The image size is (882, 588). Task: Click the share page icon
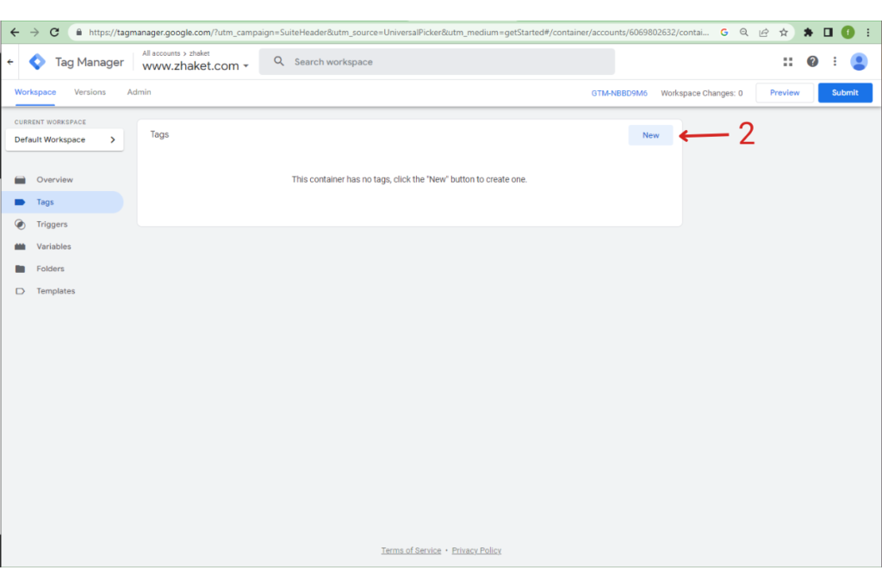point(763,32)
